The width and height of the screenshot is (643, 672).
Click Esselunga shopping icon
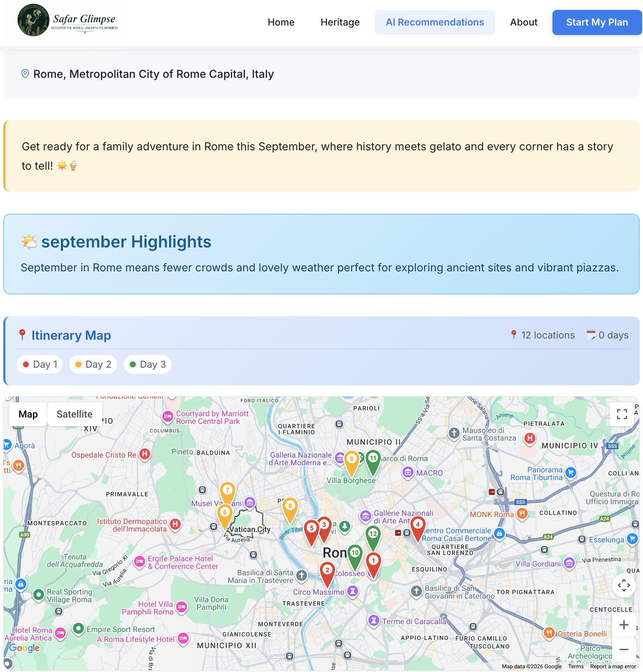coord(632,539)
